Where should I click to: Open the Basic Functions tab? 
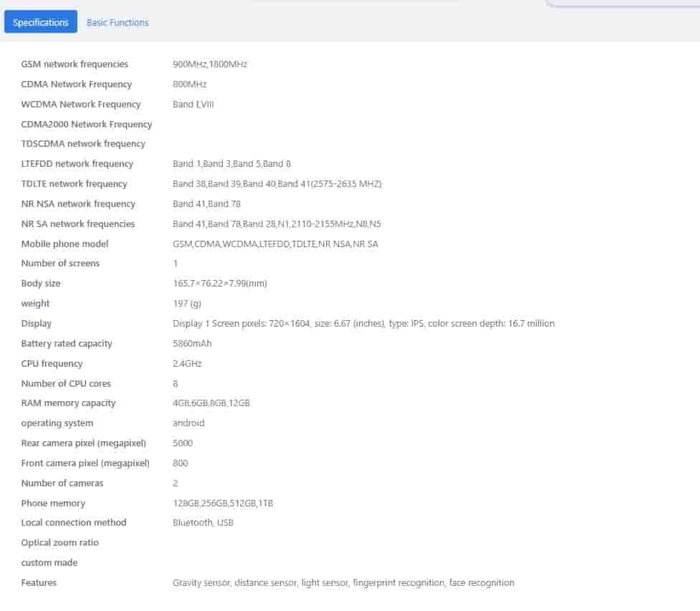coord(118,22)
